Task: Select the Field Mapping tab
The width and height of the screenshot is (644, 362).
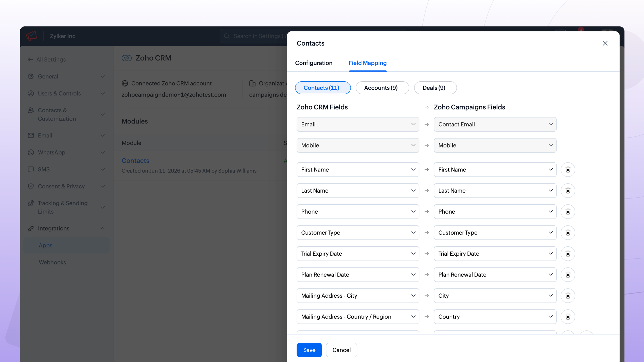Action: pos(367,63)
